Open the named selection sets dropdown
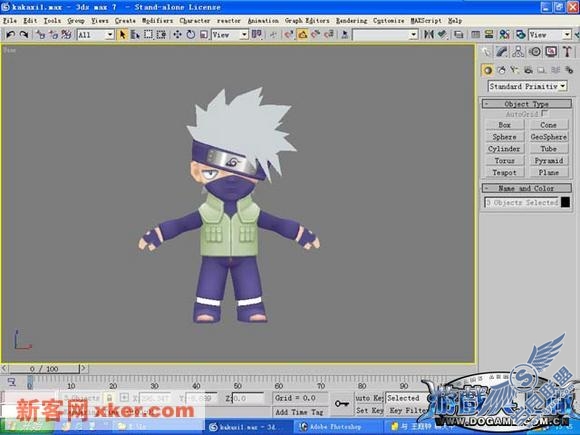 tap(385, 35)
